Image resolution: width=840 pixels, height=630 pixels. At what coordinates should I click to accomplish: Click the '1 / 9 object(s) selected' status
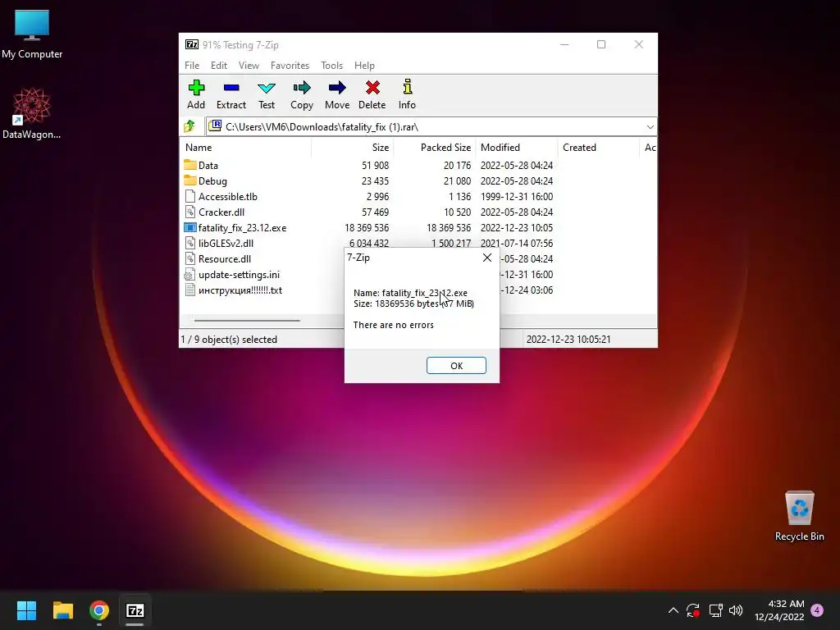[229, 339]
